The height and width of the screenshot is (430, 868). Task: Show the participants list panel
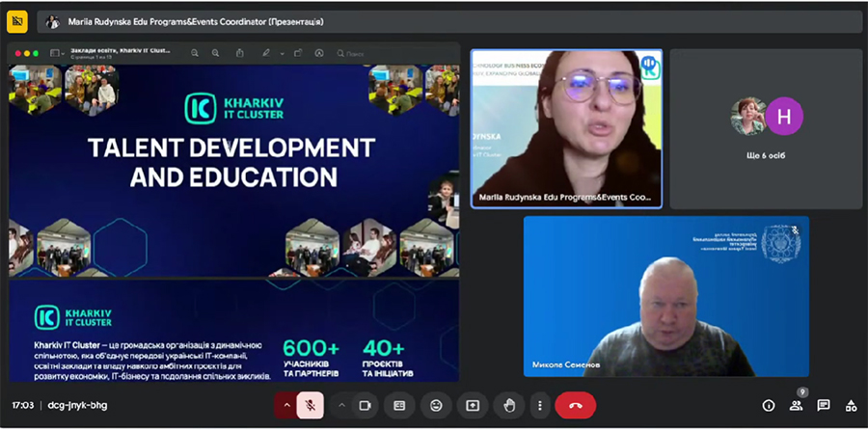pyautogui.click(x=796, y=406)
